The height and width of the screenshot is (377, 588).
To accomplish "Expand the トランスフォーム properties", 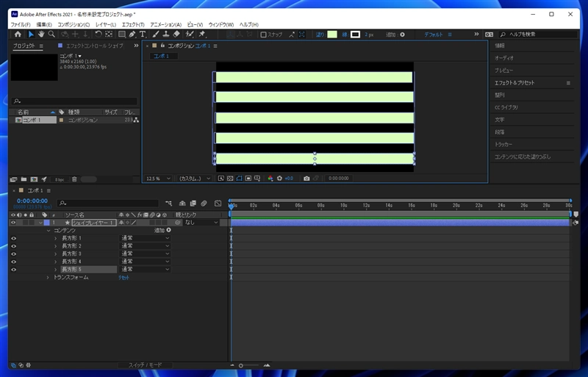I will (x=49, y=278).
